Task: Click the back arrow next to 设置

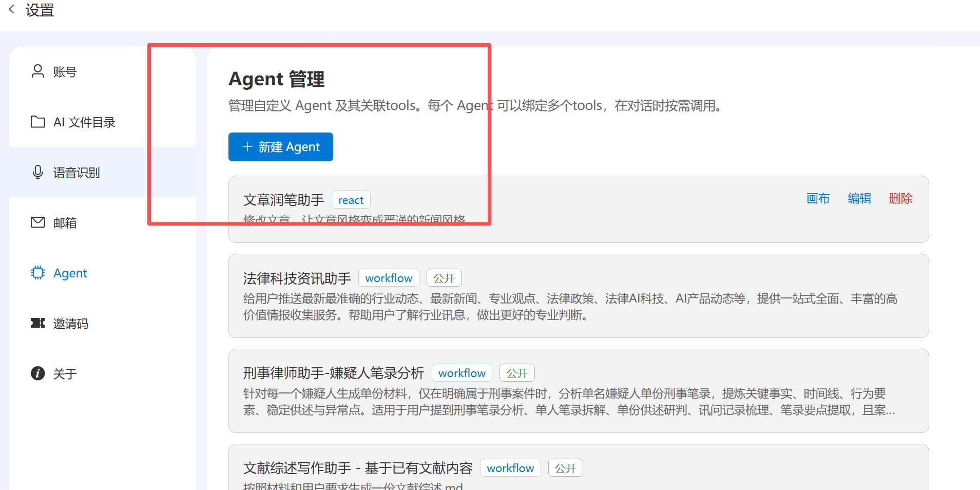Action: click(12, 9)
